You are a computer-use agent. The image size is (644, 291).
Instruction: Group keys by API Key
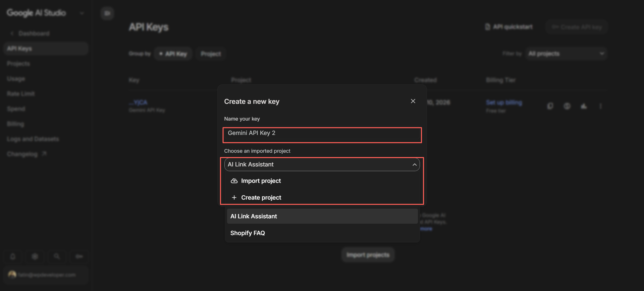click(x=173, y=54)
